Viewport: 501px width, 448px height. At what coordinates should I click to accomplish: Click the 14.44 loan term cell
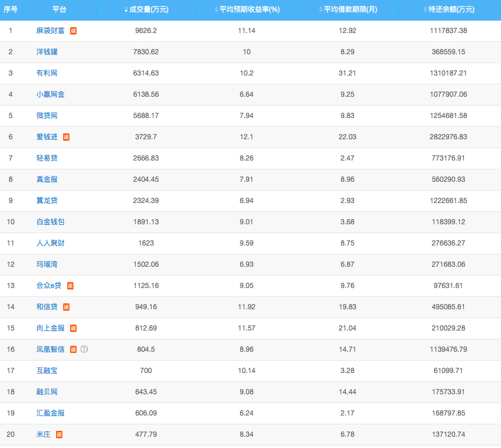(x=348, y=392)
